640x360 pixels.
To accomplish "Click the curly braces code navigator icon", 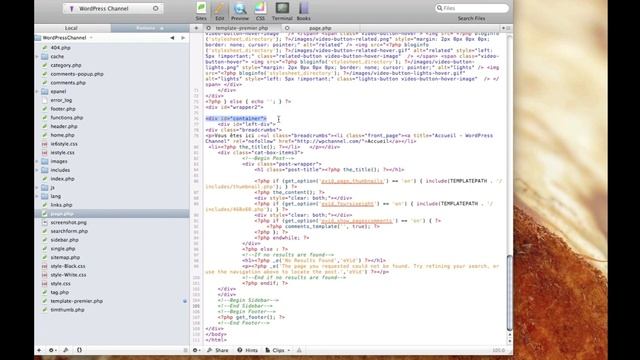I will coord(79,350).
